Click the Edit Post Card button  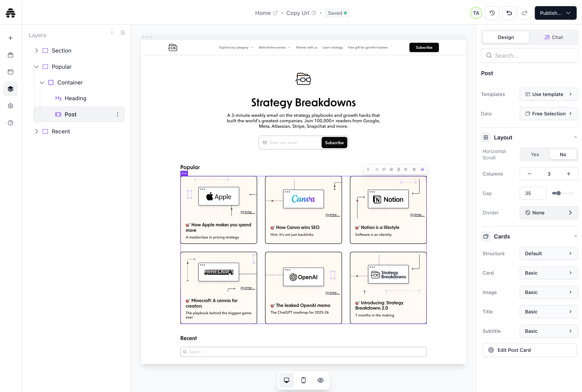(x=529, y=350)
